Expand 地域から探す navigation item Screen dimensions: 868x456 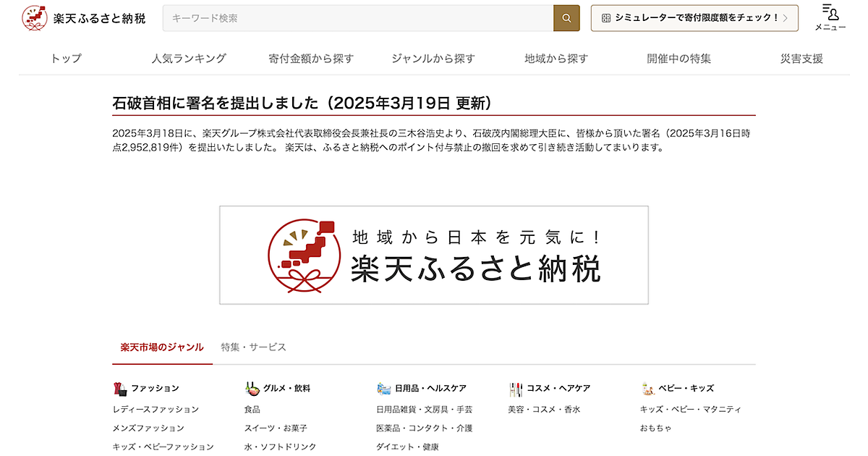click(x=556, y=59)
